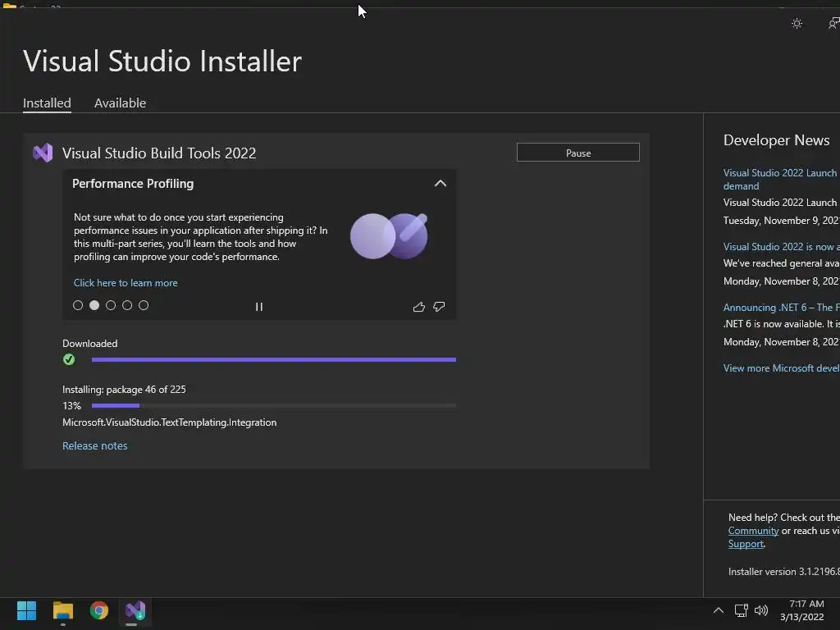Click the Tuesday, November 9 news date
Viewport: 840px width, 630px height.
point(782,221)
